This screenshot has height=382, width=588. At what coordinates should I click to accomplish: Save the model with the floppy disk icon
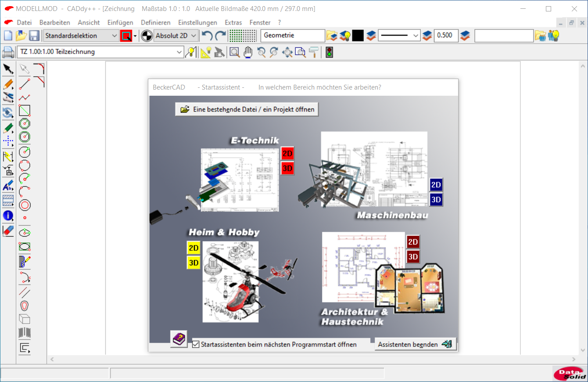pyautogui.click(x=34, y=36)
